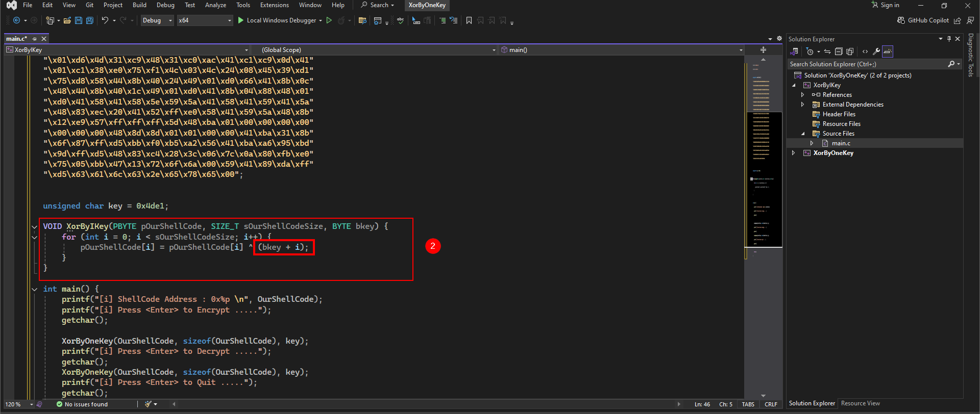Click the Find in Files icon
This screenshot has height=414, width=980.
point(362,20)
